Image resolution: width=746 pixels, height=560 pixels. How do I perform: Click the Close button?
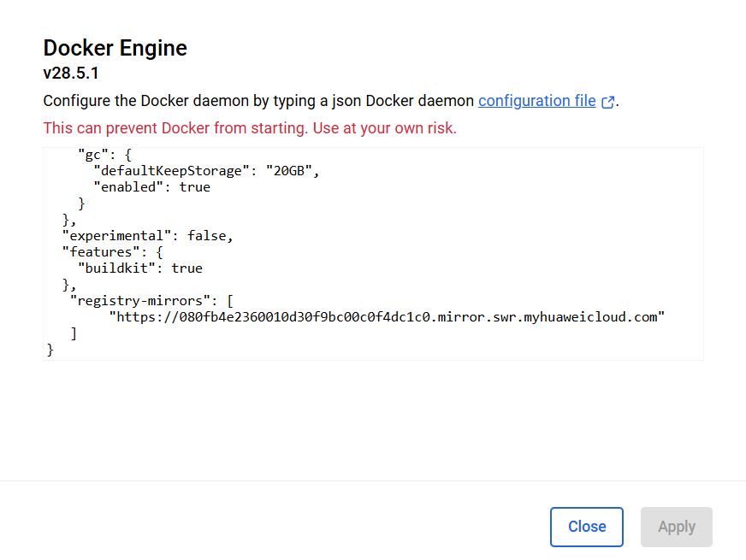tap(587, 527)
